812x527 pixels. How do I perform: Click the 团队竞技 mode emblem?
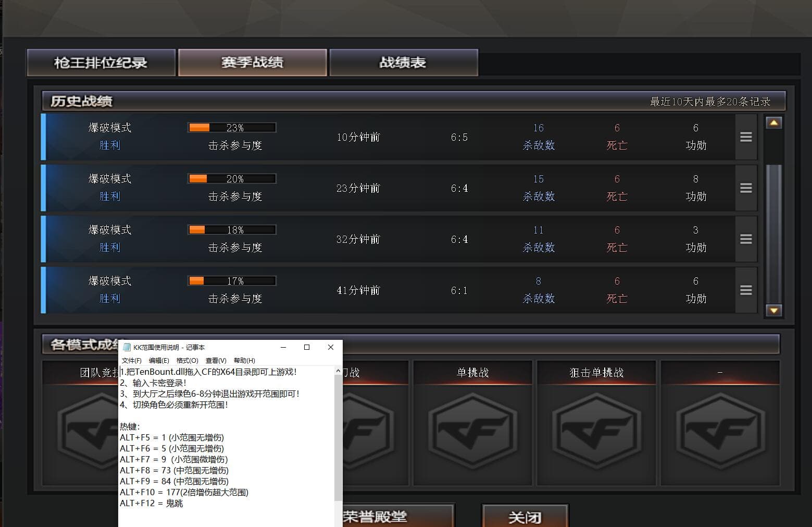(88, 432)
